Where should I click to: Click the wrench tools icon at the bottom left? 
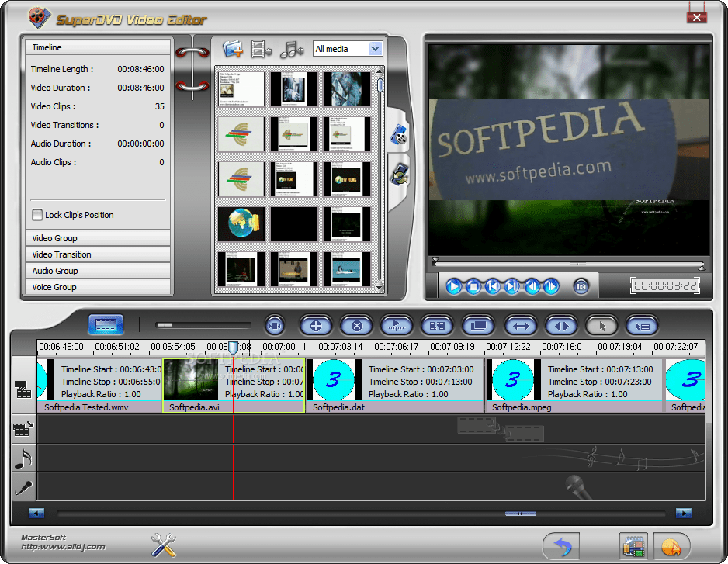(163, 545)
